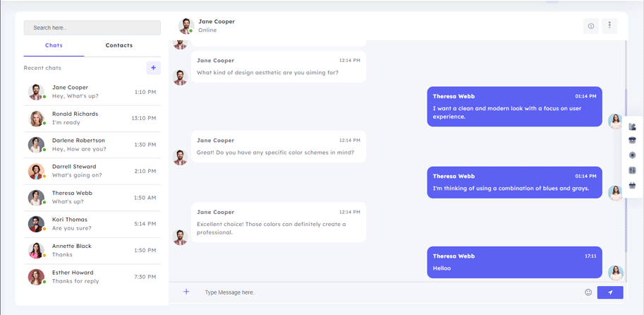Click the shopping basket icon in right sidebar
This screenshot has width=644, height=315.
pyautogui.click(x=632, y=185)
